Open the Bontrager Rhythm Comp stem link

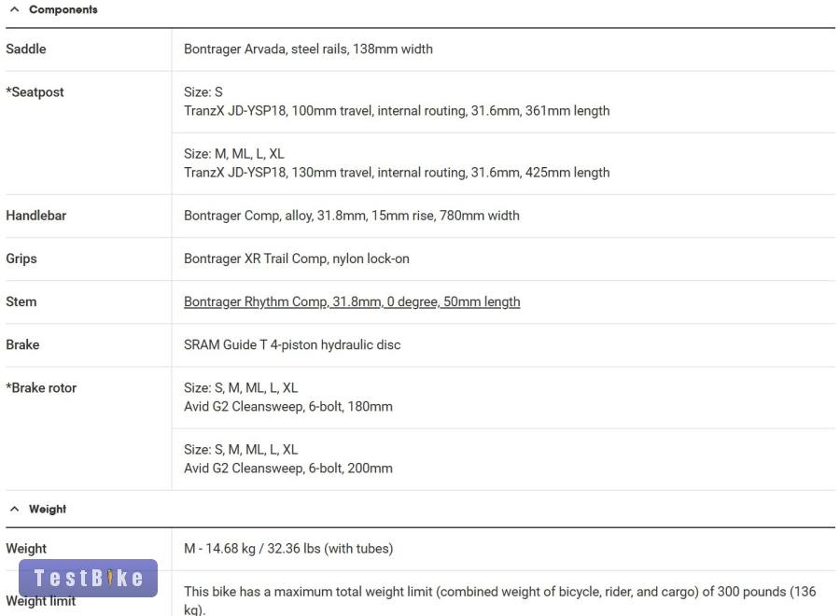352,301
